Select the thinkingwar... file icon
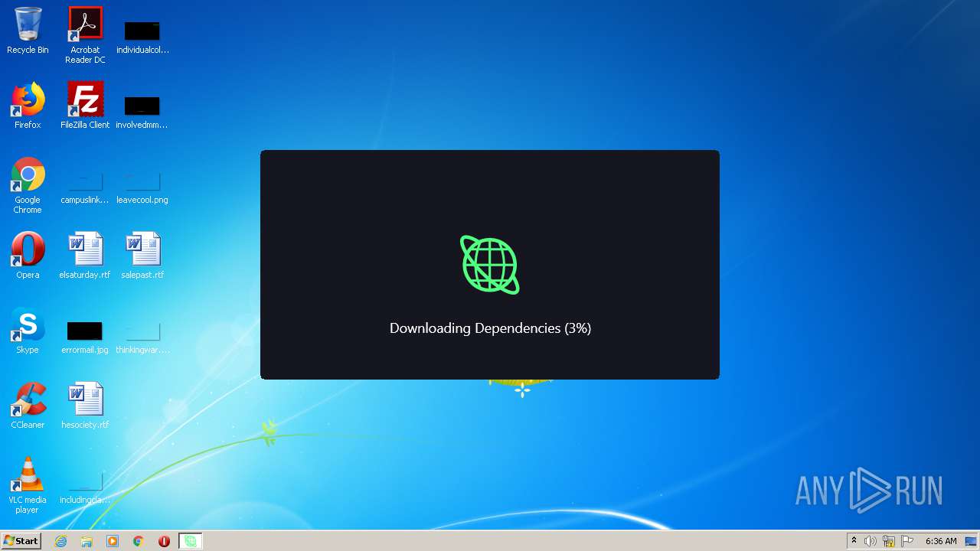The width and height of the screenshot is (980, 551). [142, 337]
